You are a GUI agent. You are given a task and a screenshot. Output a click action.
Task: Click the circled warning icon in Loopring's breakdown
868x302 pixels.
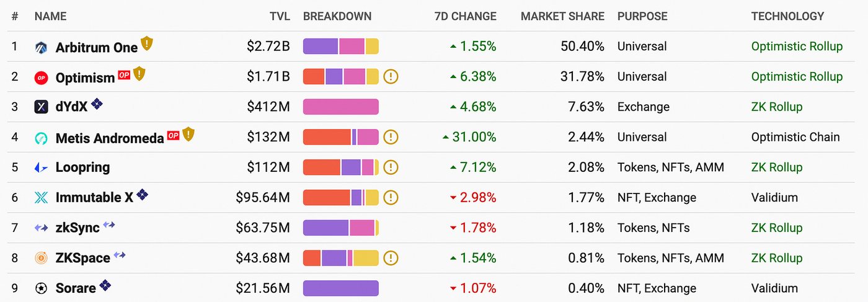(391, 167)
